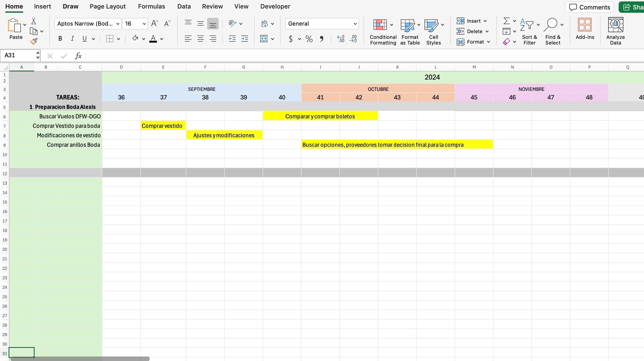644x361 pixels.
Task: Click the text orientation icon
Action: [x=232, y=23]
